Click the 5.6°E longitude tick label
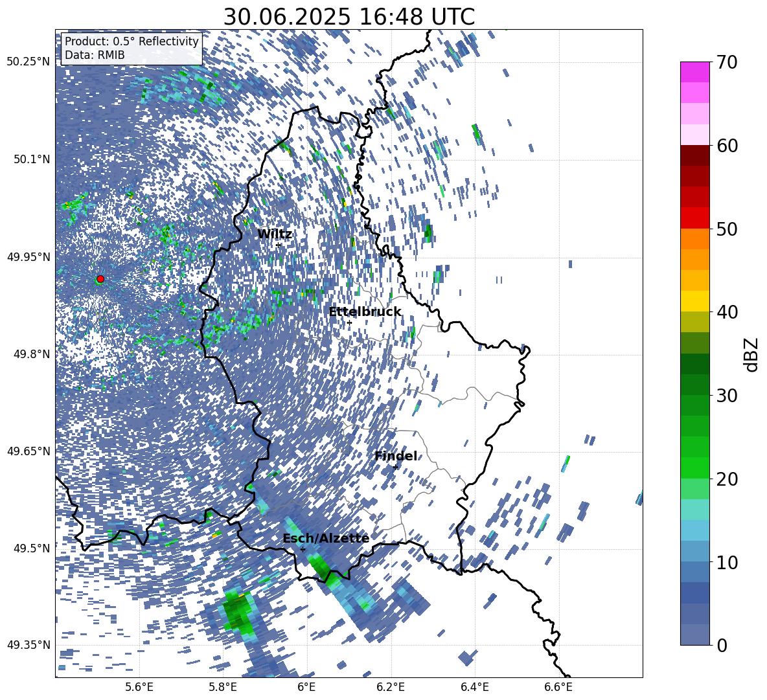The width and height of the screenshot is (767, 700). coord(139,687)
